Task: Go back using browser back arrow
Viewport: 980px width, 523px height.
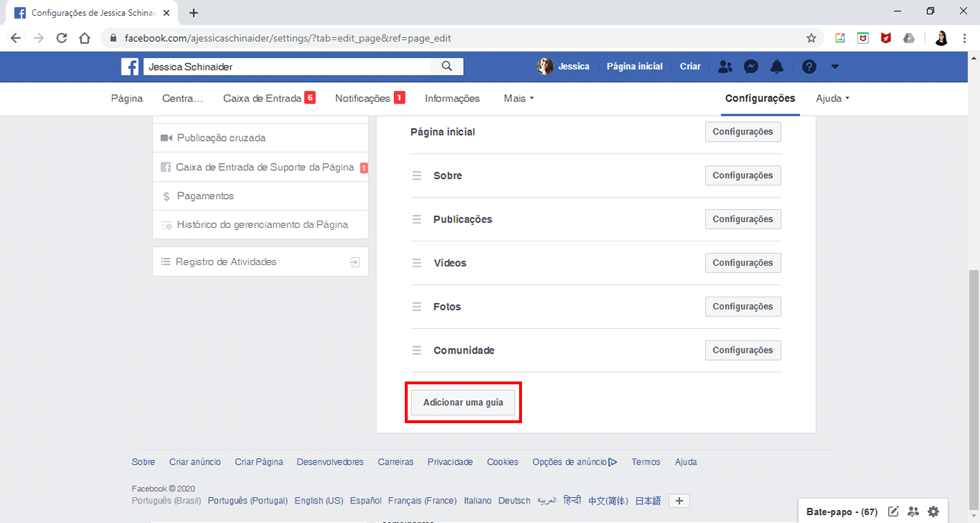Action: 16,38
